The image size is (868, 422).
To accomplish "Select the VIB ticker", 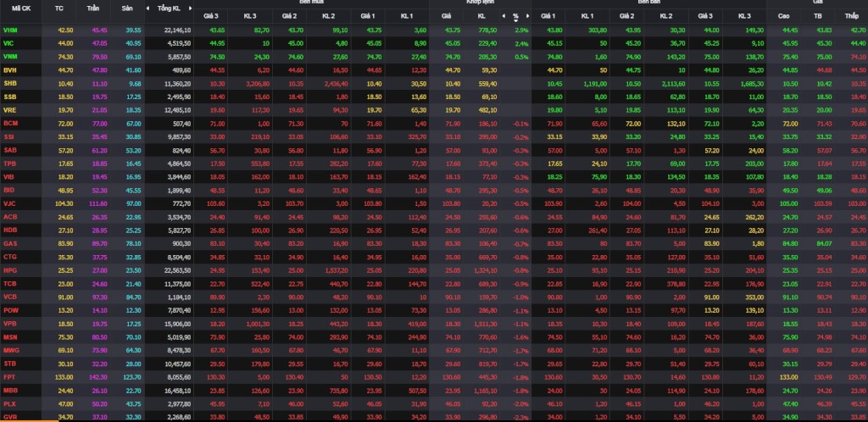I will point(8,177).
